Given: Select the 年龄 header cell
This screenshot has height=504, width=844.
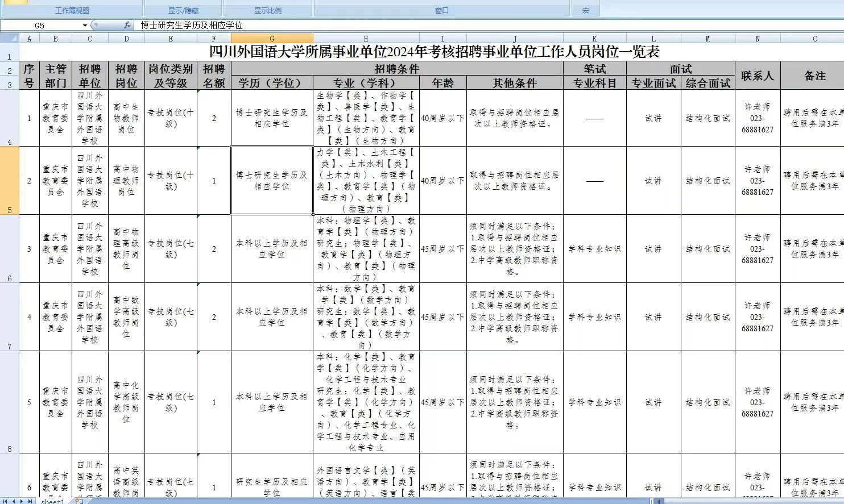Looking at the screenshot, I should point(442,83).
